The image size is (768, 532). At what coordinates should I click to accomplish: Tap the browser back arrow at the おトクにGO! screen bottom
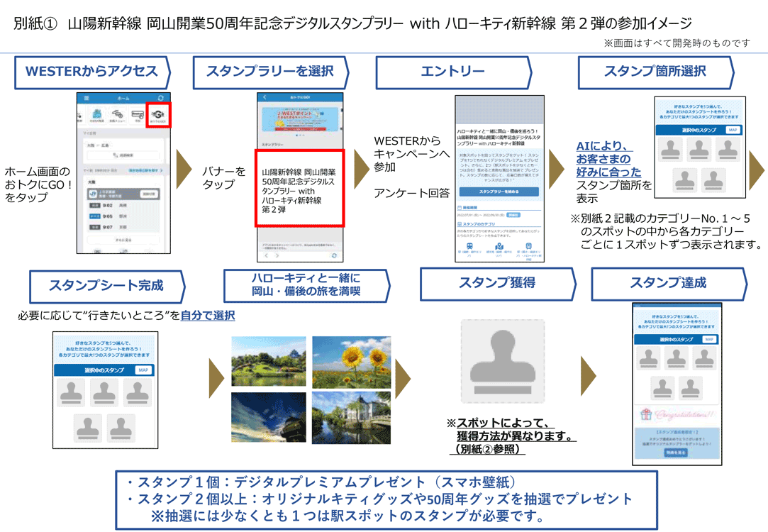click(x=267, y=255)
